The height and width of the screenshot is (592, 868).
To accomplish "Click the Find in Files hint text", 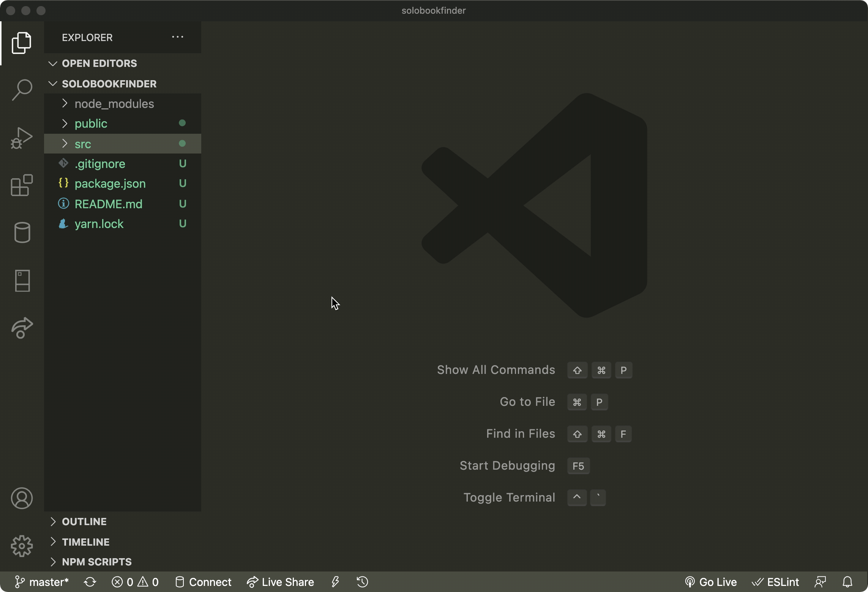I will click(521, 434).
